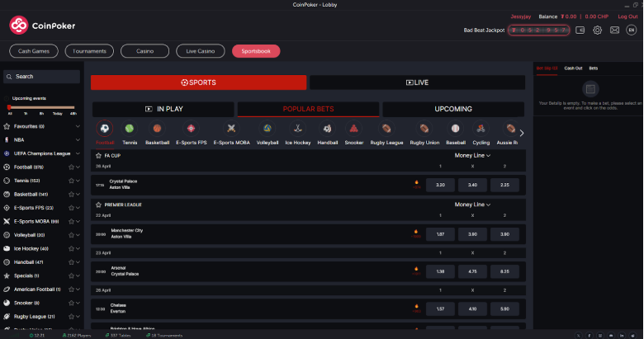Viewport: 644px width, 339px height.
Task: Open the Bets tab in betslip
Action: click(593, 68)
